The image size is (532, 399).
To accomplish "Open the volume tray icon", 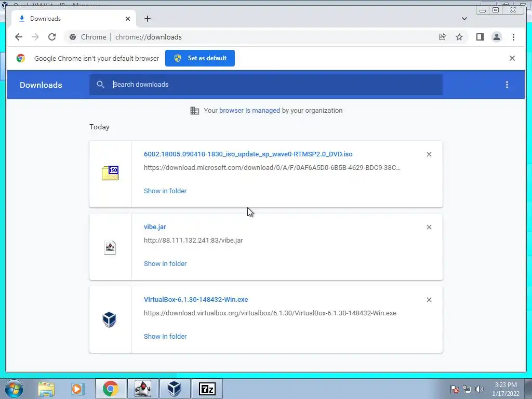I will point(480,389).
